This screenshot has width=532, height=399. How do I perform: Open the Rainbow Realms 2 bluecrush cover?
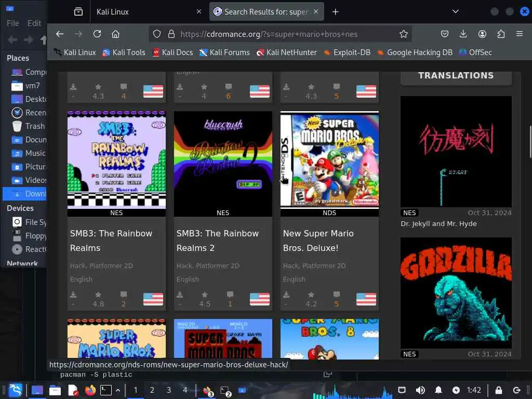pos(223,159)
